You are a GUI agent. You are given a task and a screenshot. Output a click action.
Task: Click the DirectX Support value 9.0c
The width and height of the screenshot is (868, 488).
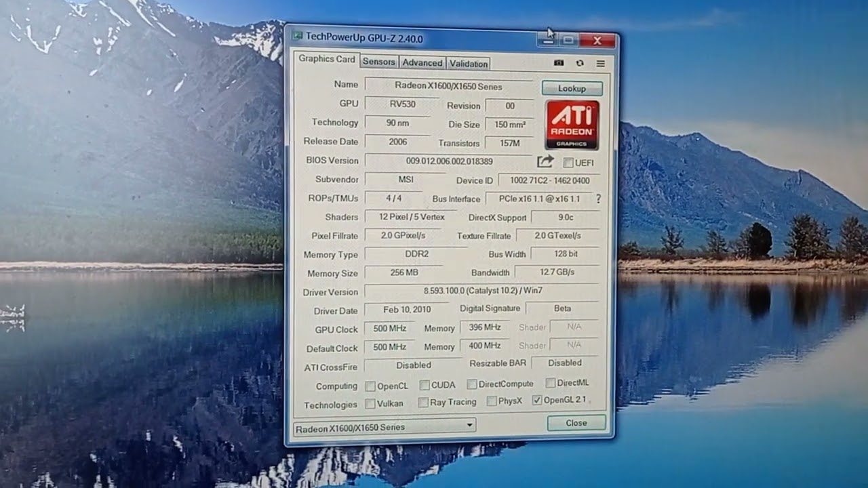click(x=566, y=217)
